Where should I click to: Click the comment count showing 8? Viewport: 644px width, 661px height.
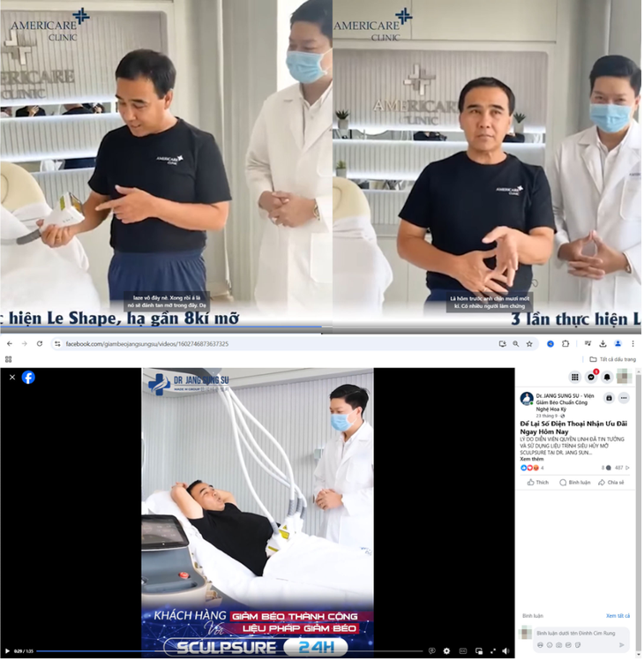(x=608, y=469)
